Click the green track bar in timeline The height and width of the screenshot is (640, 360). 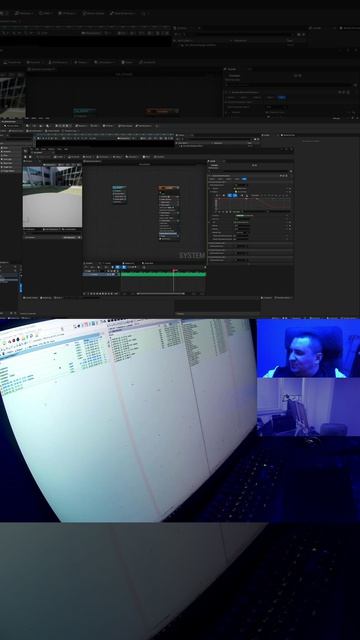point(163,274)
